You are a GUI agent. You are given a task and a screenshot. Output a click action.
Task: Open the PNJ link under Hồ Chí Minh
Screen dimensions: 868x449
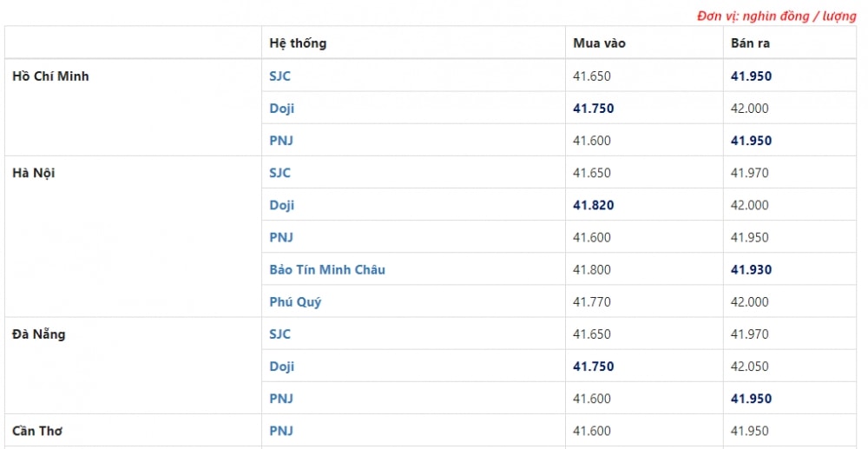pyautogui.click(x=280, y=141)
